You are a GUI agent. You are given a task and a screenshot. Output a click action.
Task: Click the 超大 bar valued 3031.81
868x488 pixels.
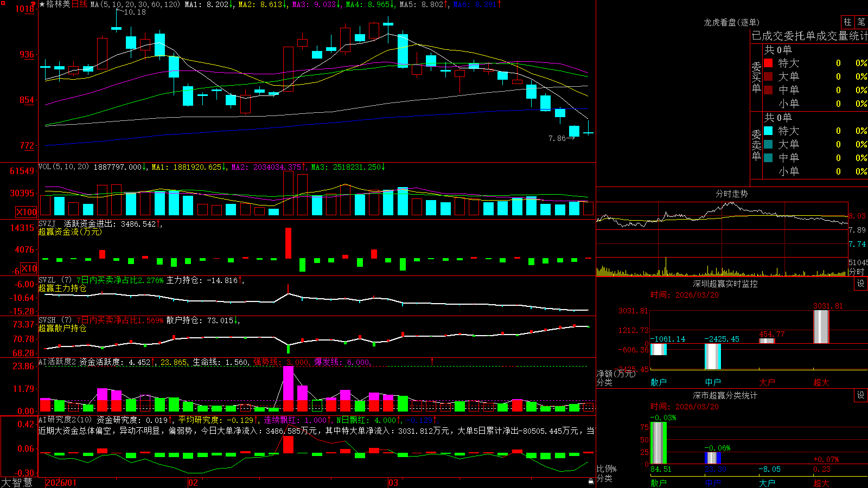[x=821, y=326]
